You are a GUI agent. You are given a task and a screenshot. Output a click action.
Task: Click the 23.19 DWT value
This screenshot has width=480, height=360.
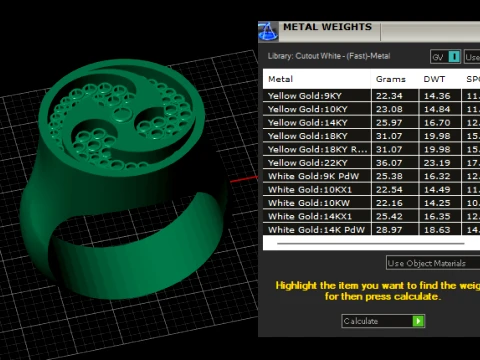click(x=437, y=163)
